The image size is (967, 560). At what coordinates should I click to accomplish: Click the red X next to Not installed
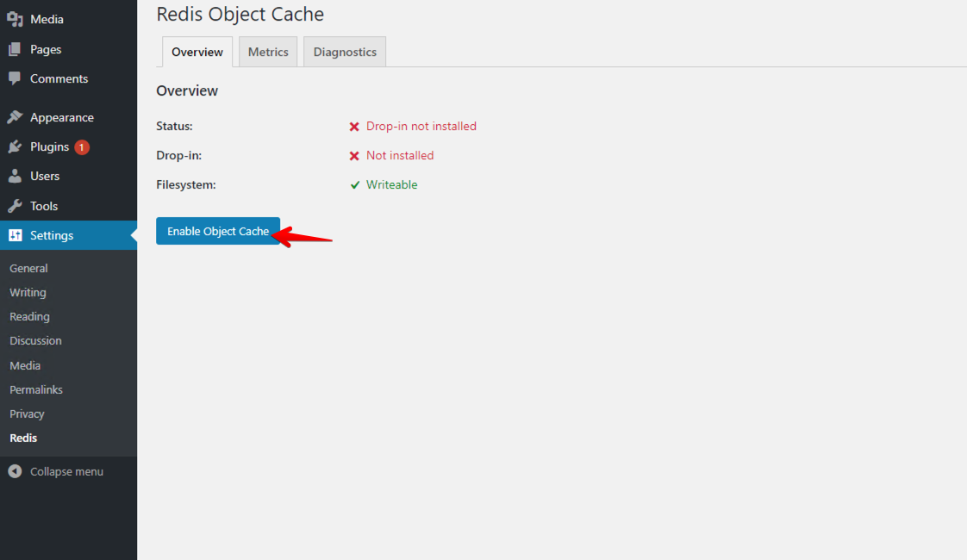coord(354,156)
